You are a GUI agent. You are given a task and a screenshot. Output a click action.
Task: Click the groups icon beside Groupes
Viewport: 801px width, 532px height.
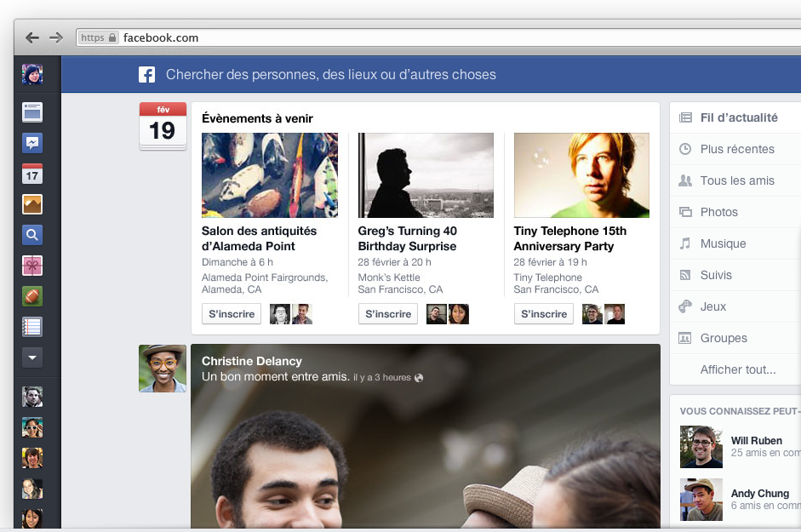(x=685, y=338)
